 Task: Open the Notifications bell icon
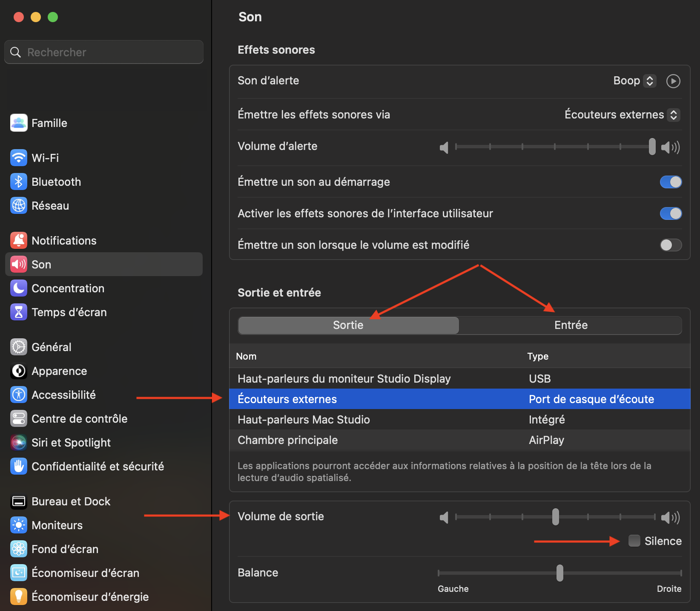coord(18,241)
